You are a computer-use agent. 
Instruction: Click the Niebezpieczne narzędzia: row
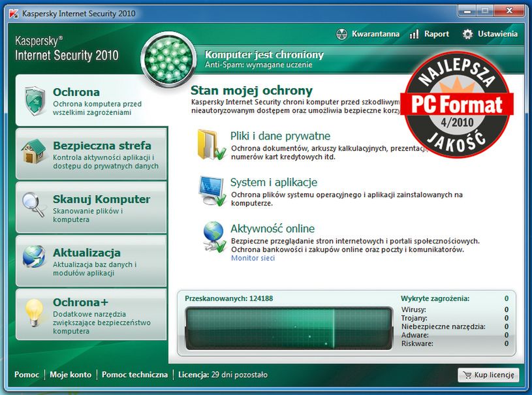455,326
